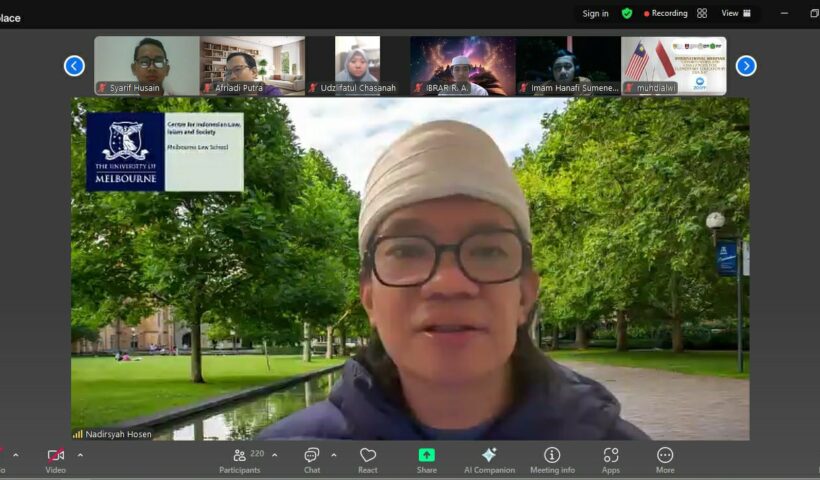This screenshot has width=820, height=480.
Task: Expand the Chat options caret
Action: (334, 455)
